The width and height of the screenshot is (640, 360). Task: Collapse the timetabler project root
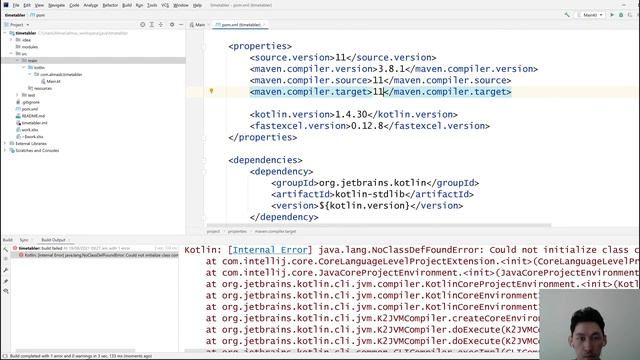5,33
